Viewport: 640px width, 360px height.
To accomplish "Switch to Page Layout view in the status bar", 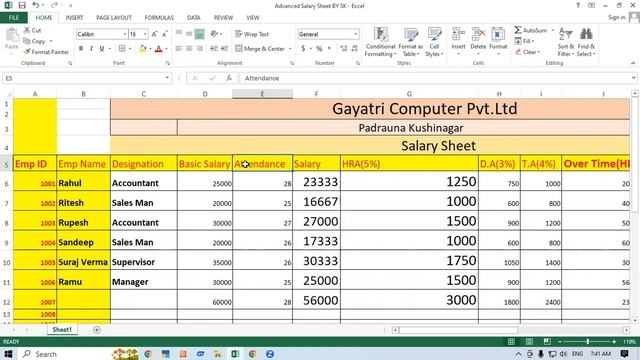I will coord(529,342).
